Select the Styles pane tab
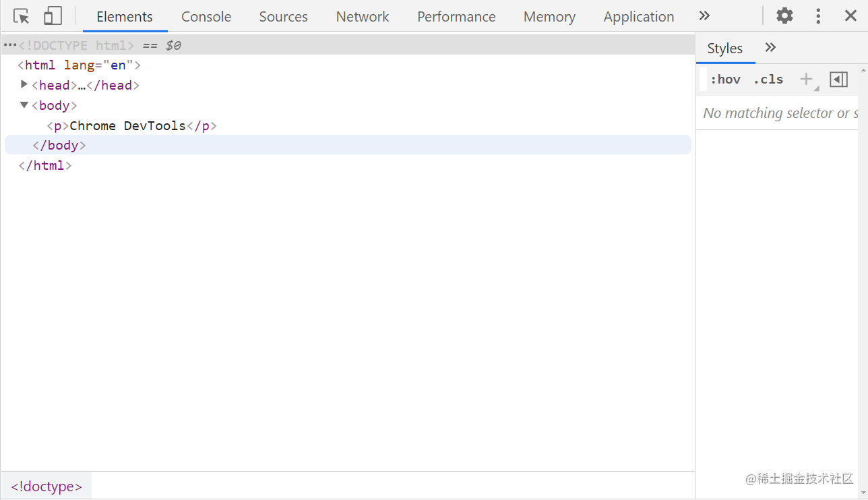 tap(725, 49)
